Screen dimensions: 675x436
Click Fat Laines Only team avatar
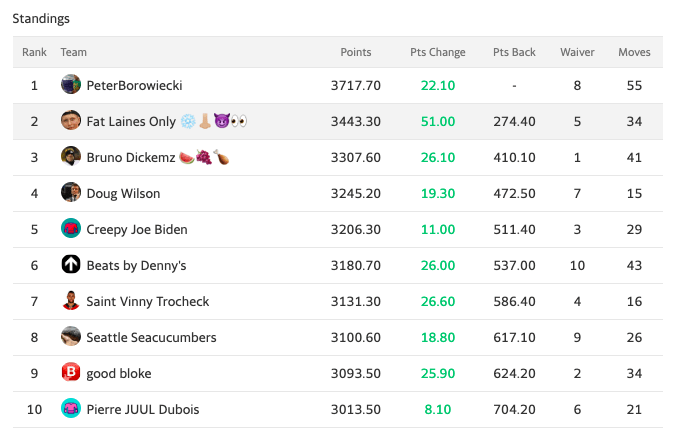point(71,121)
